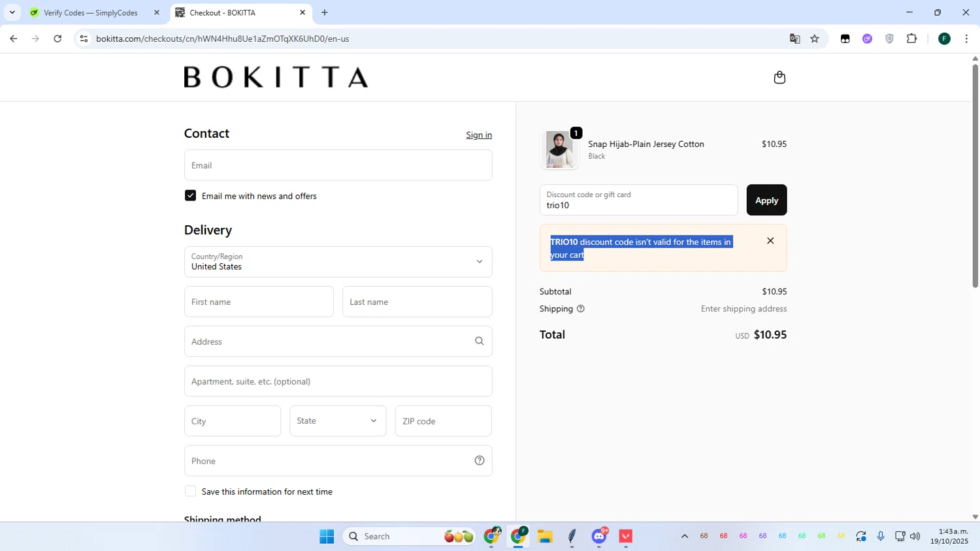Expand the Country/Region dropdown
Image resolution: width=980 pixels, height=551 pixels.
(338, 262)
